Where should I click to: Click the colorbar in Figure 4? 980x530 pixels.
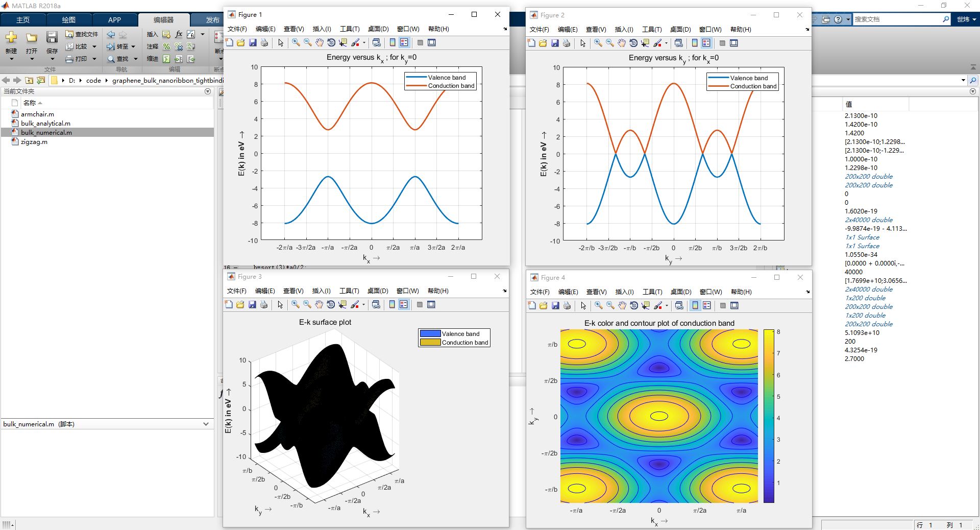pos(769,416)
